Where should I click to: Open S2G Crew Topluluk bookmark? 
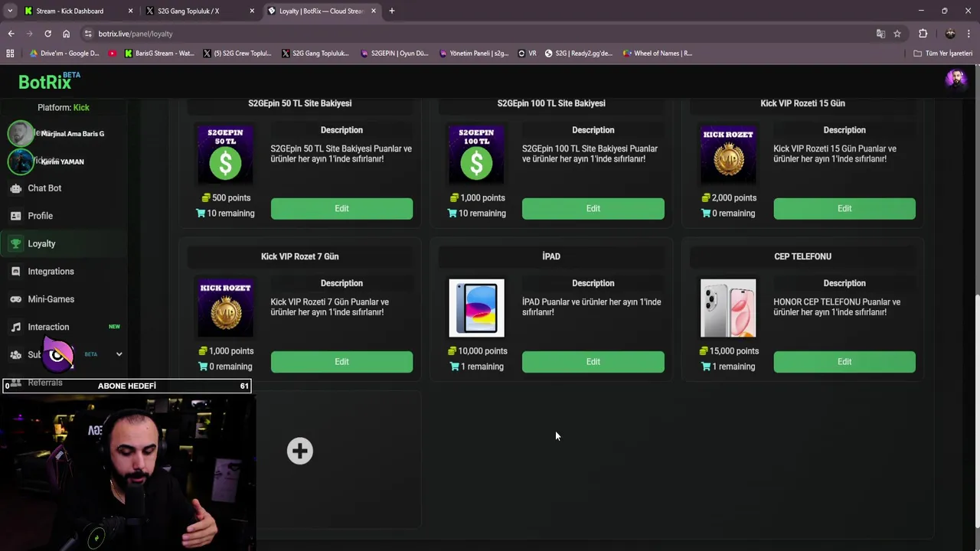pyautogui.click(x=237, y=54)
